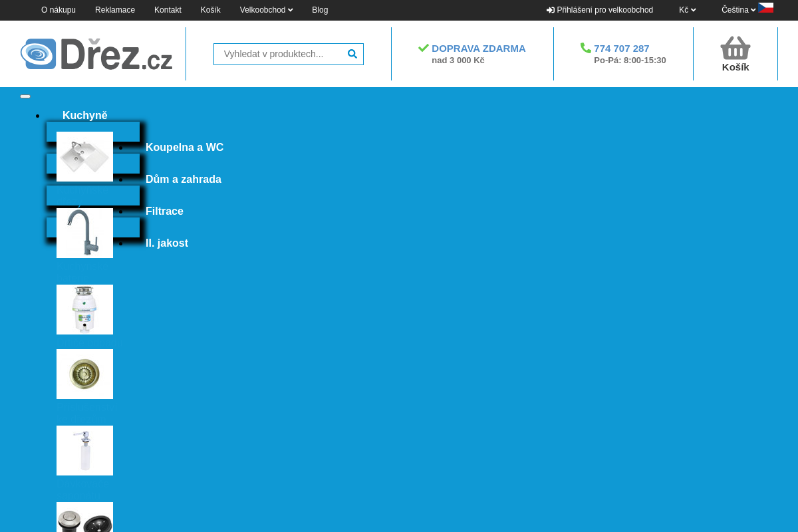The width and height of the screenshot is (798, 532).
Task: Select the Kuchyně category
Action: [85, 116]
